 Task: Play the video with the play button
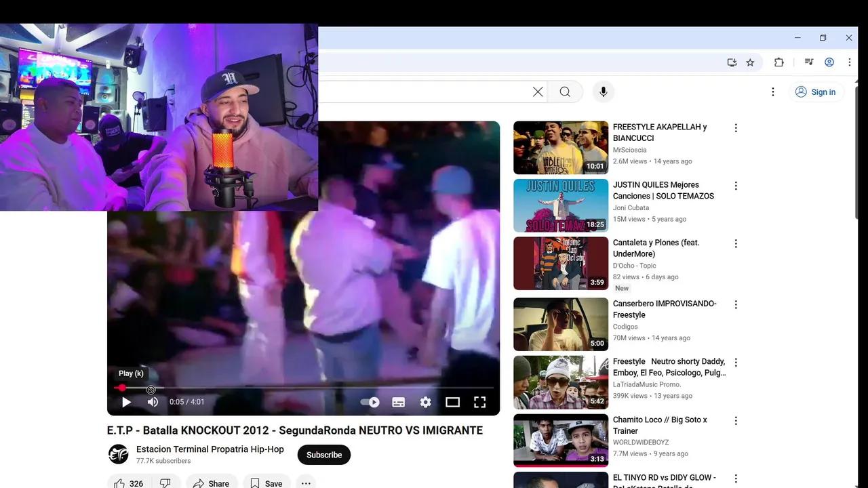coord(126,402)
